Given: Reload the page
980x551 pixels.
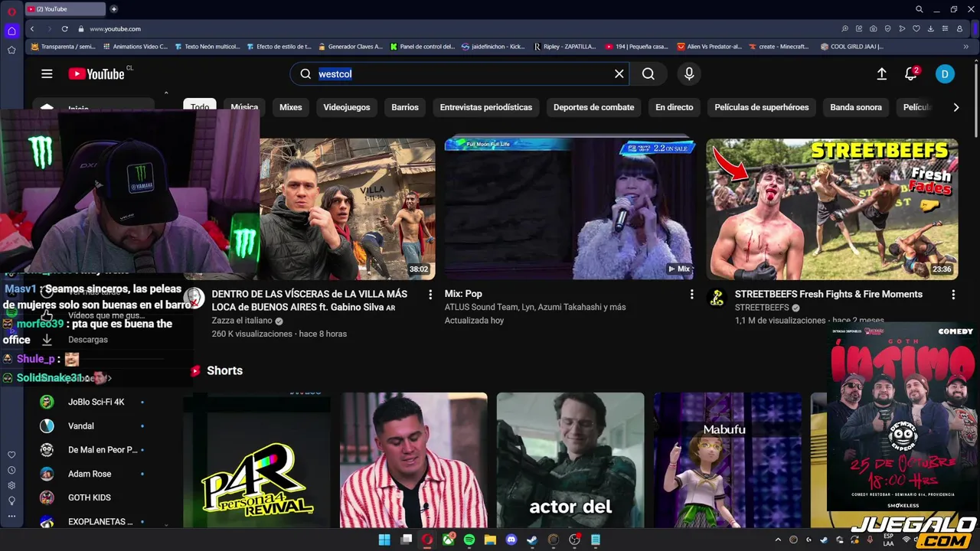Looking at the screenshot, I should [x=65, y=29].
